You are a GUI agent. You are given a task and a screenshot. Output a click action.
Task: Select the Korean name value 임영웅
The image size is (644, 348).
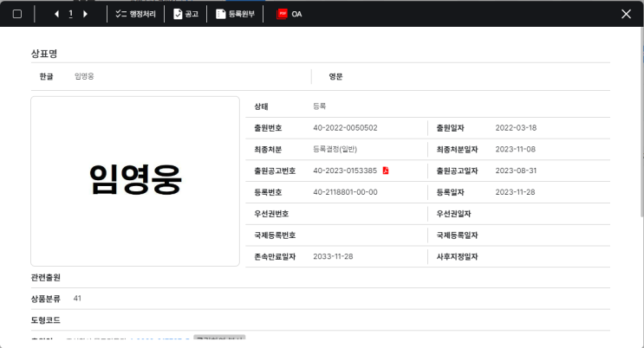[84, 76]
